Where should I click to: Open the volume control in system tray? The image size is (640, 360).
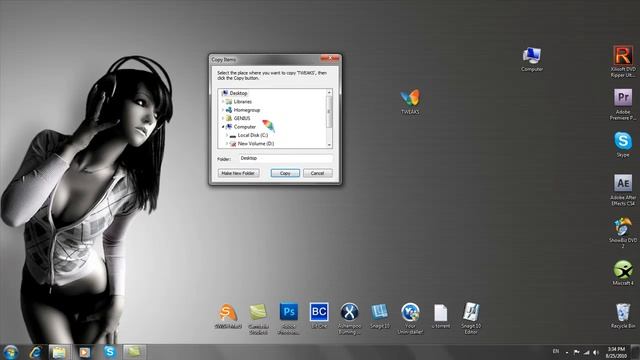(596, 352)
